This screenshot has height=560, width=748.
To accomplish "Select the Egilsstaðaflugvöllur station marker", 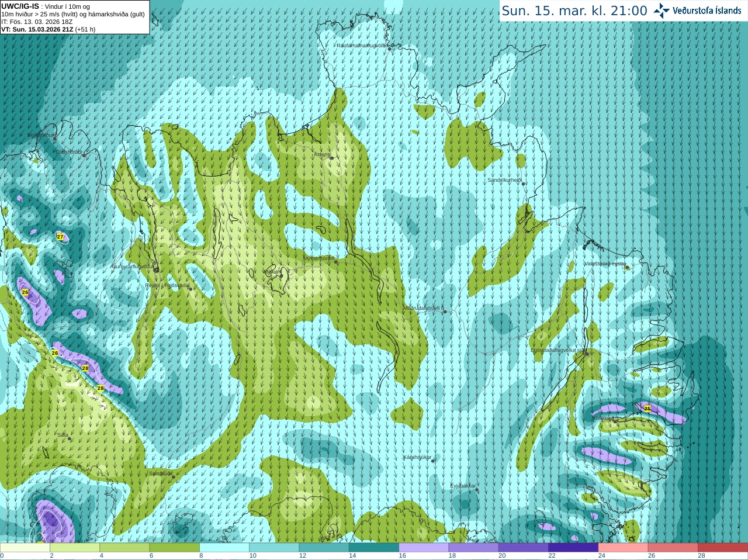I will click(x=587, y=354).
